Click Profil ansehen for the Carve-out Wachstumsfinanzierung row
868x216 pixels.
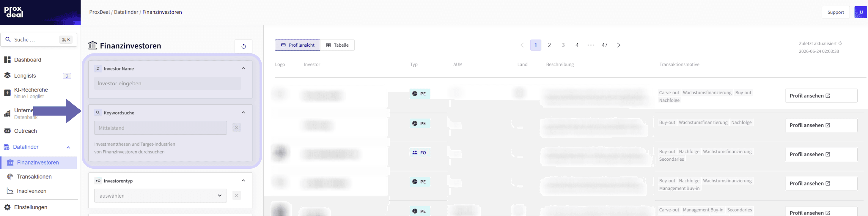[x=821, y=96]
